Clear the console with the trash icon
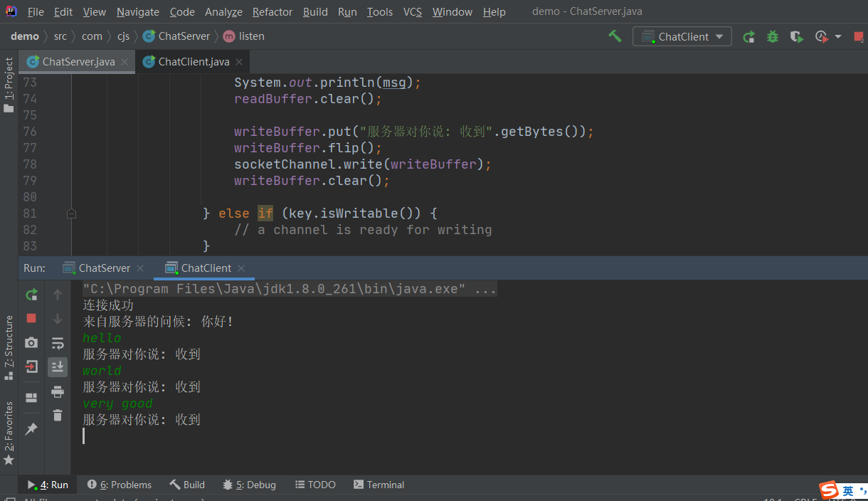Image resolution: width=868 pixels, height=501 pixels. pyautogui.click(x=58, y=416)
